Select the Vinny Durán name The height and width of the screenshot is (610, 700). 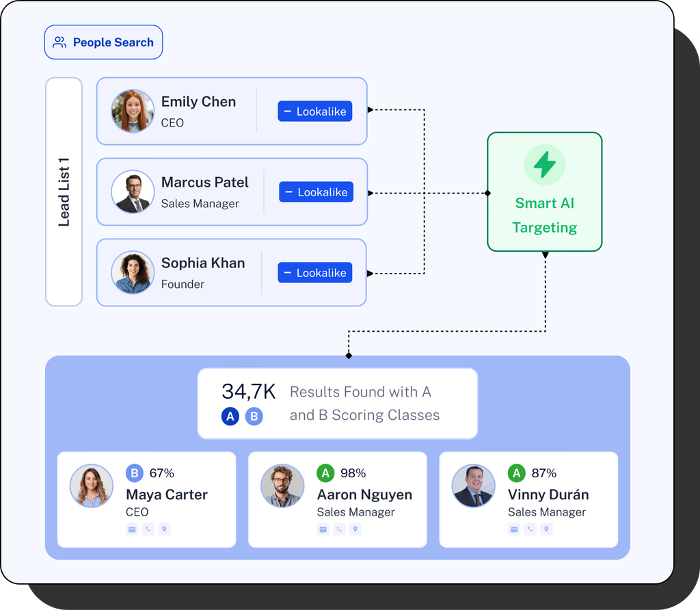[548, 494]
